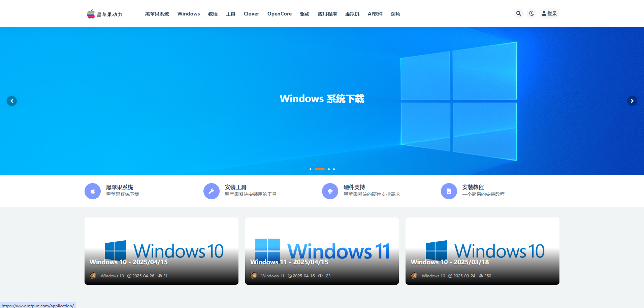Viewport: 644px width, 308px height.
Task: Click the chip icon for 硬件支持
Action: [x=330, y=191]
